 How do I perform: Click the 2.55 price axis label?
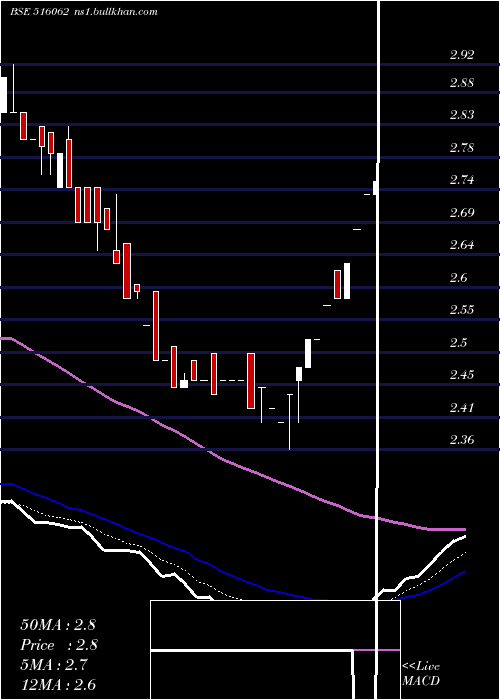click(462, 309)
